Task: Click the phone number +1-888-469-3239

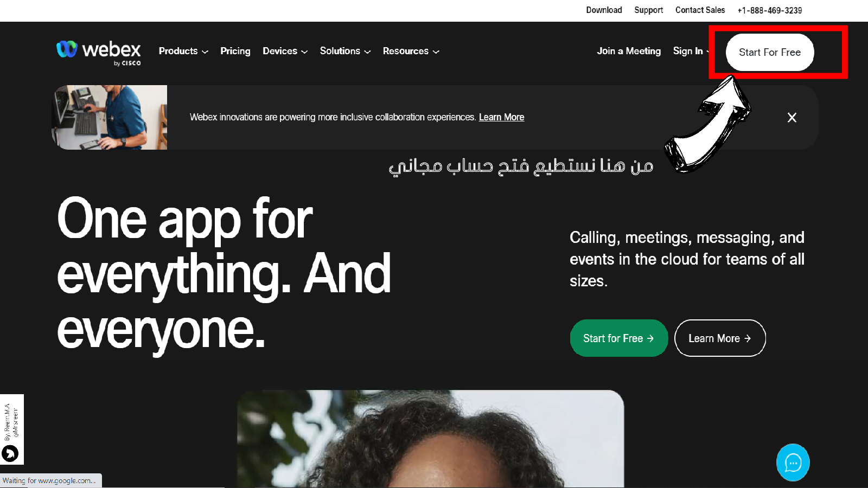Action: tap(770, 10)
